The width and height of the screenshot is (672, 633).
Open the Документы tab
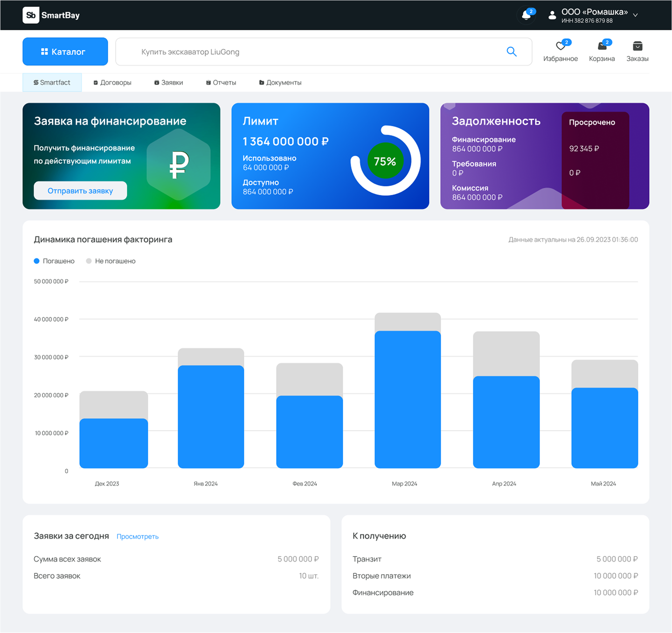click(280, 83)
